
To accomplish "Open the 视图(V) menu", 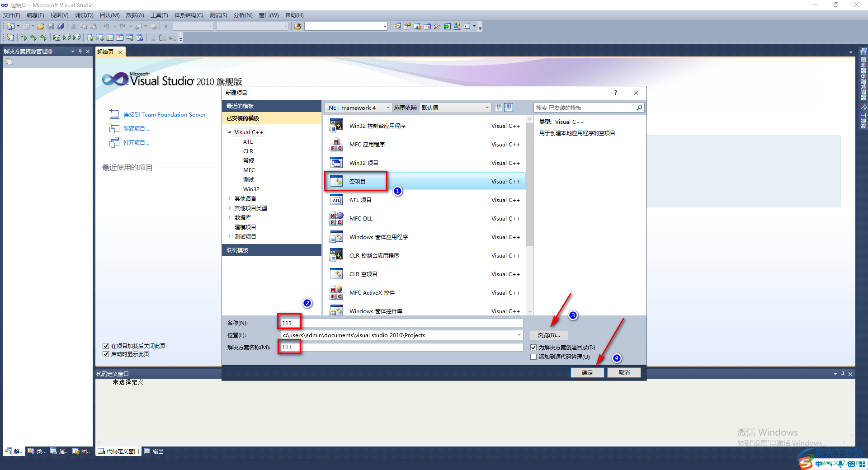I will (59, 15).
